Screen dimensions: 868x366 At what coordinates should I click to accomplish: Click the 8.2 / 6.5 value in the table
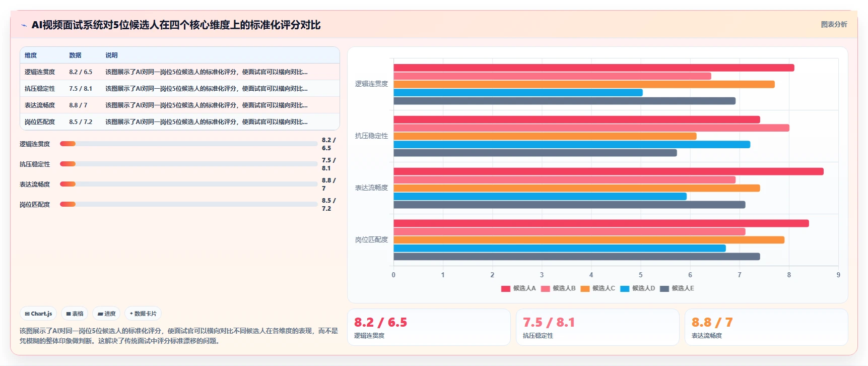tap(81, 72)
